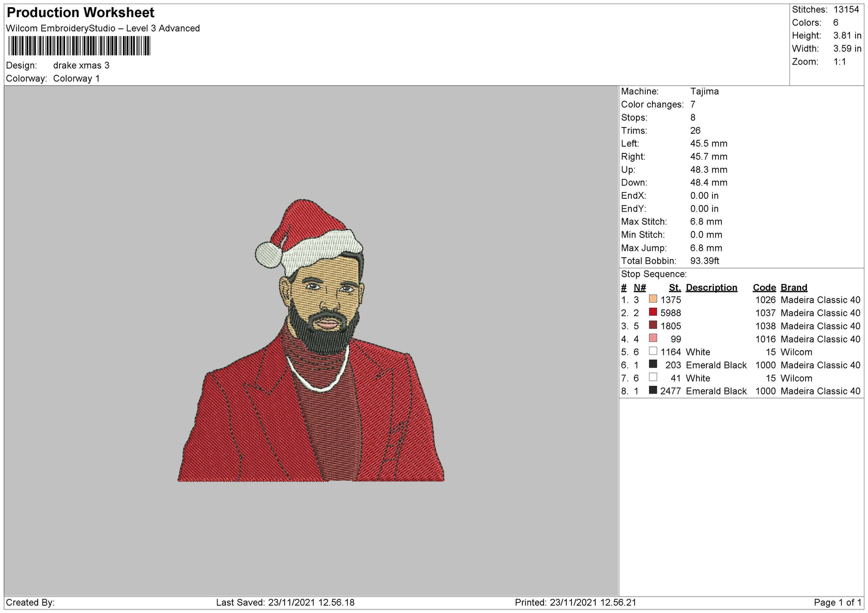Select the design name 'drake xmas 3'
This screenshot has width=868, height=613.
coord(81,66)
